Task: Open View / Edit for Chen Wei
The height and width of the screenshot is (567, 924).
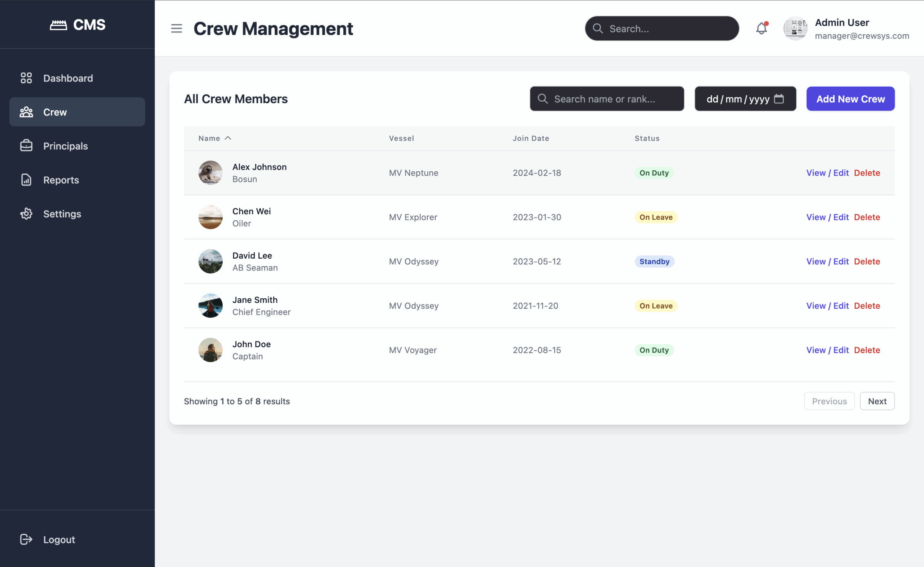Action: pyautogui.click(x=827, y=217)
